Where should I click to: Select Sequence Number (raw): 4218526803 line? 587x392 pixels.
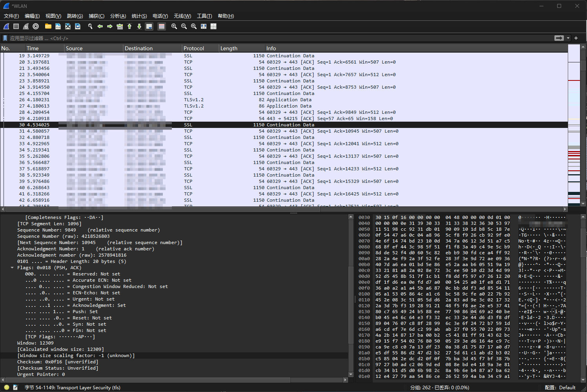coord(174,236)
